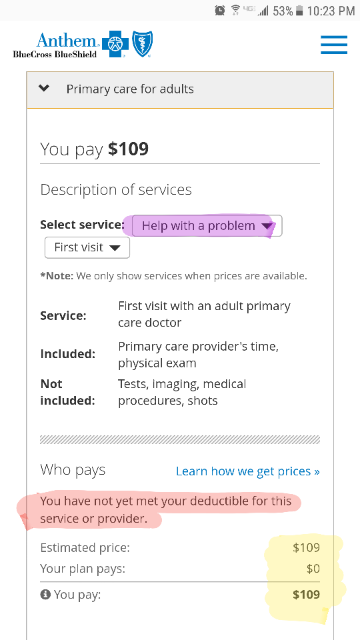Viewport: 360px width, 640px height.
Task: Tap the alarm clock status bar icon
Action: [x=220, y=11]
